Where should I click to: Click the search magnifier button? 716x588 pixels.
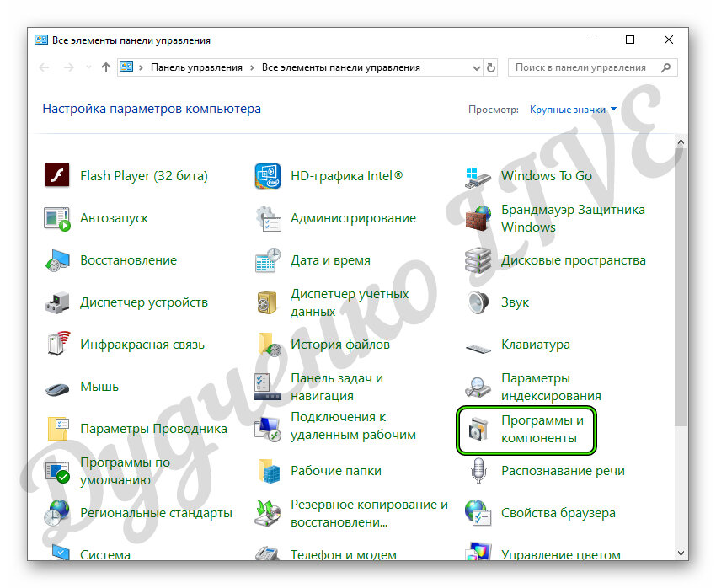(x=665, y=67)
